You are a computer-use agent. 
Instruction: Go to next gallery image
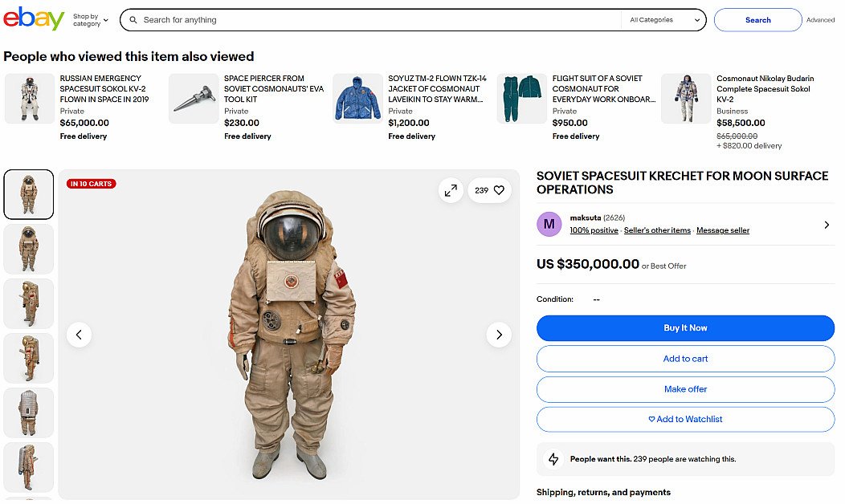coord(499,335)
